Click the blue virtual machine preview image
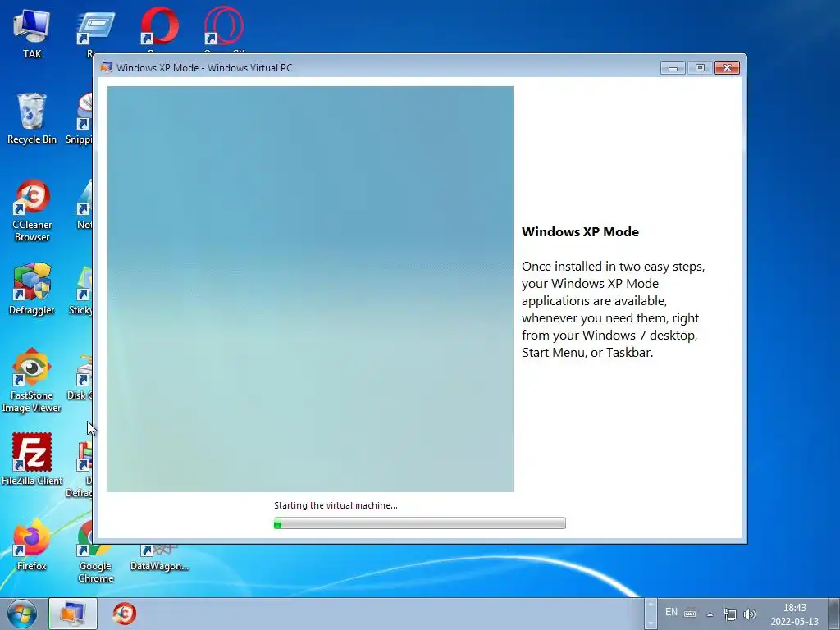840x630 pixels. [310, 289]
